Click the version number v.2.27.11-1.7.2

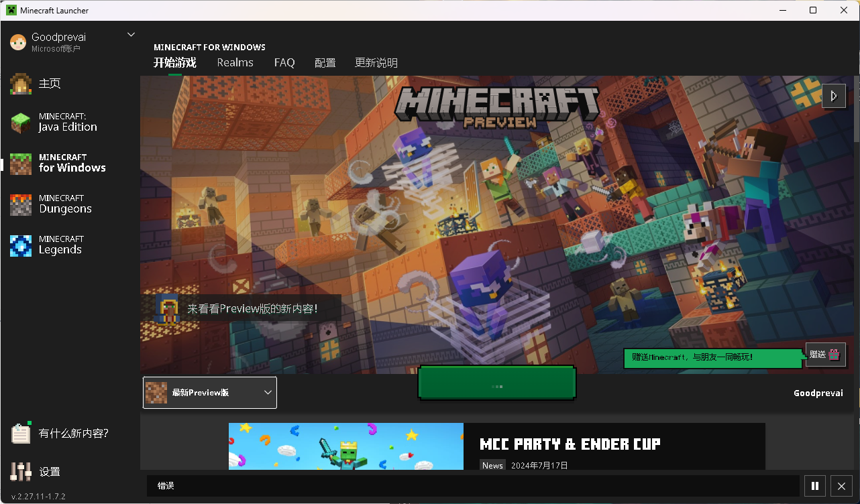[38, 497]
